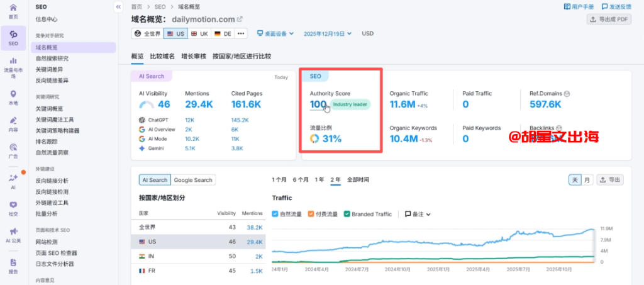Click the IN row mentions 2K
Image resolution: width=644 pixels, height=285 pixels.
(x=258, y=256)
